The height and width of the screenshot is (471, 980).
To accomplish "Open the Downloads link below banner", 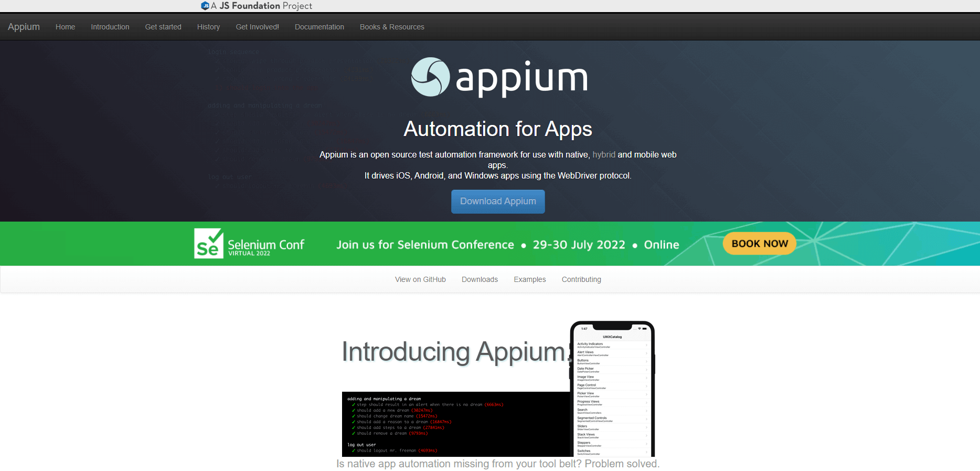I will [480, 279].
